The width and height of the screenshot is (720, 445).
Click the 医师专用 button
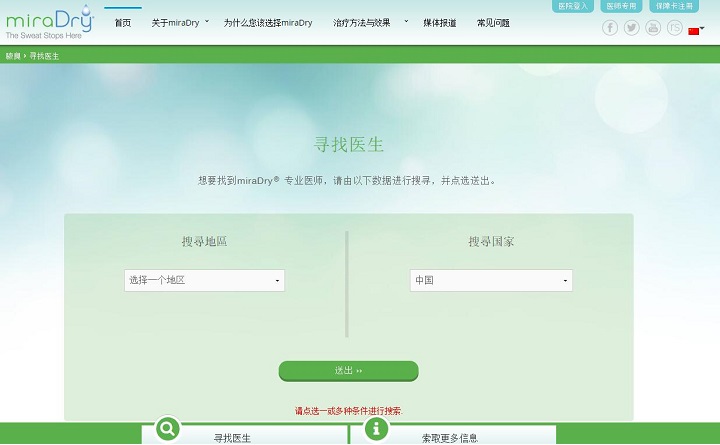point(621,6)
